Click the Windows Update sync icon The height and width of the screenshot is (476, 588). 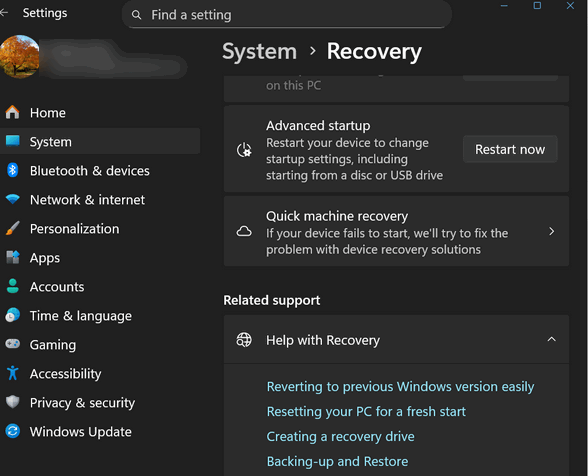click(12, 431)
